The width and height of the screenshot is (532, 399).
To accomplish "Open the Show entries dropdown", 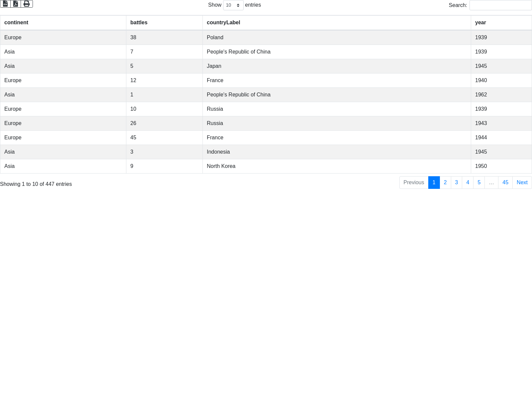I will pos(233,5).
